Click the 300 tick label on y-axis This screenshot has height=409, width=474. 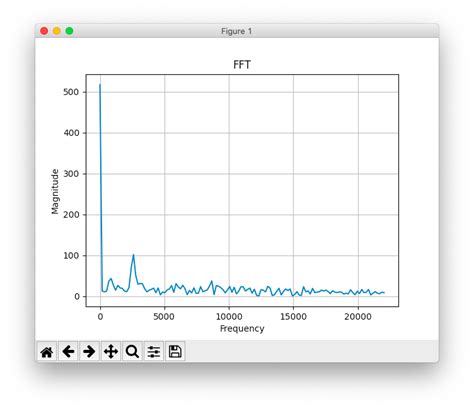pyautogui.click(x=71, y=174)
